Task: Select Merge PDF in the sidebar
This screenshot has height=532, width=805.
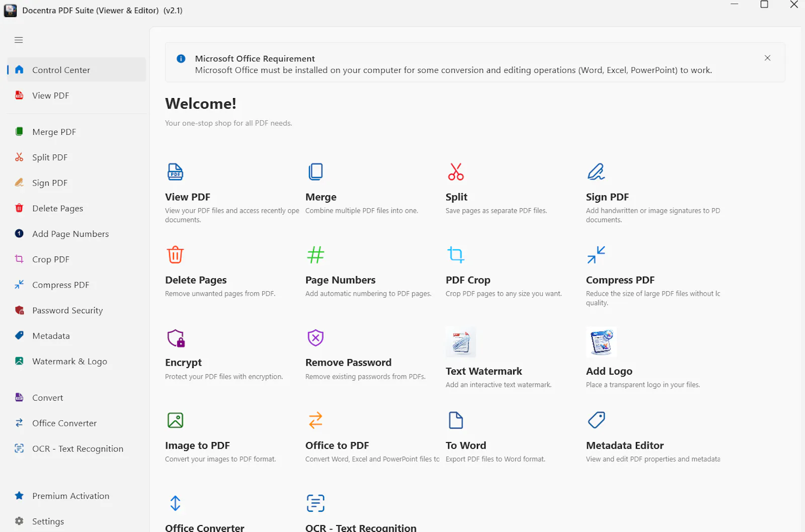Action: [x=76, y=132]
